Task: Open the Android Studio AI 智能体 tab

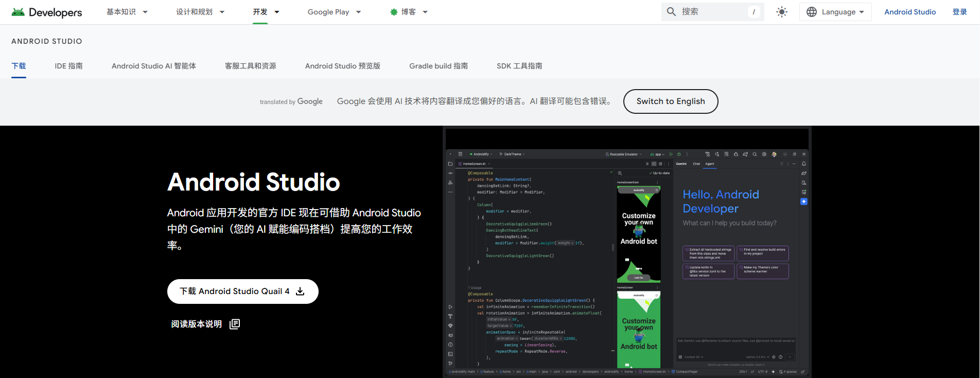Action: pyautogui.click(x=154, y=66)
